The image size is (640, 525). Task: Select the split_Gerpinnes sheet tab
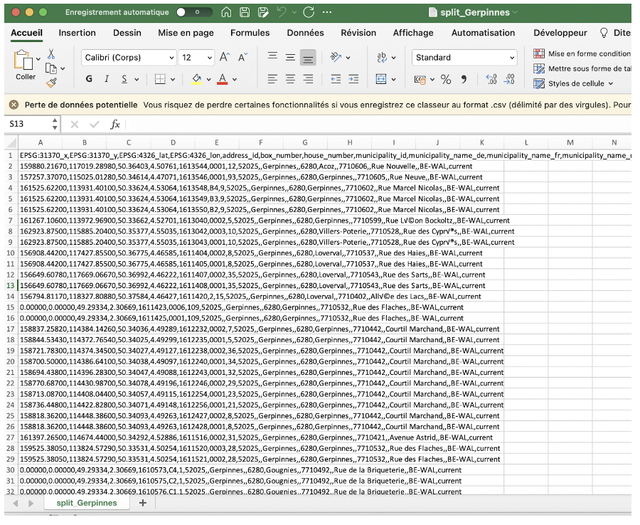point(87,503)
